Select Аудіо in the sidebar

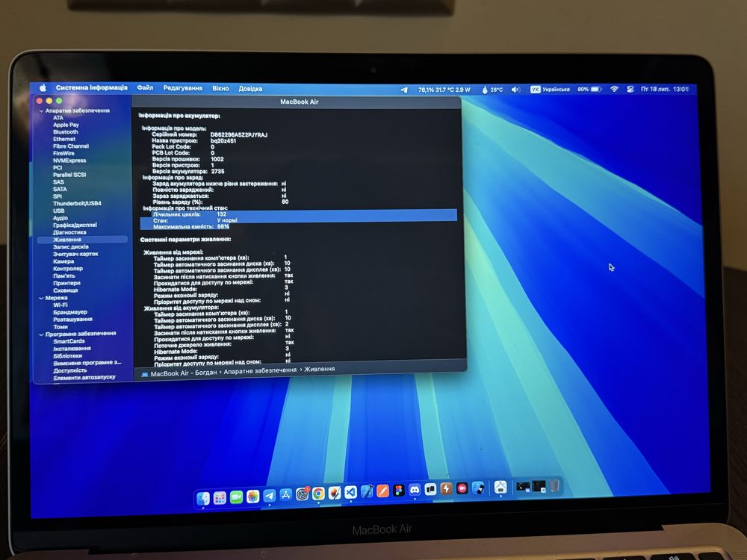coord(61,218)
